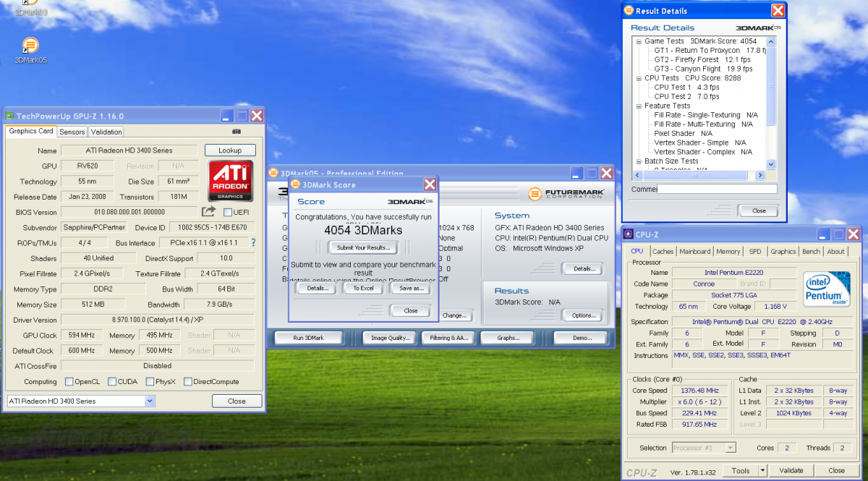Open the About tab in CPU-Z
868x481 pixels.
836,252
